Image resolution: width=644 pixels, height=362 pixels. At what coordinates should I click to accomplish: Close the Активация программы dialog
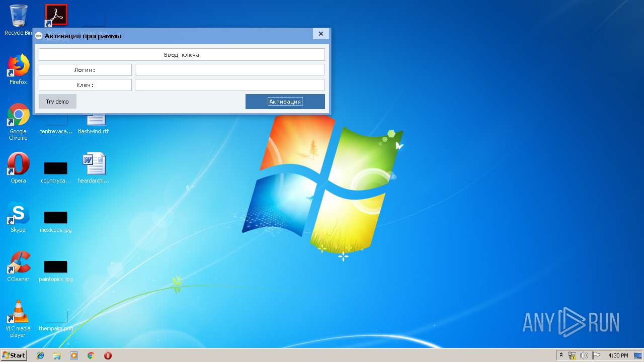321,34
